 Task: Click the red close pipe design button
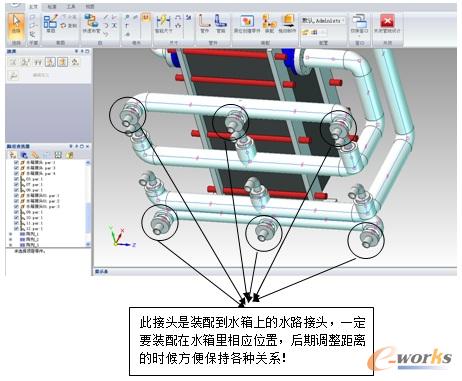point(387,23)
